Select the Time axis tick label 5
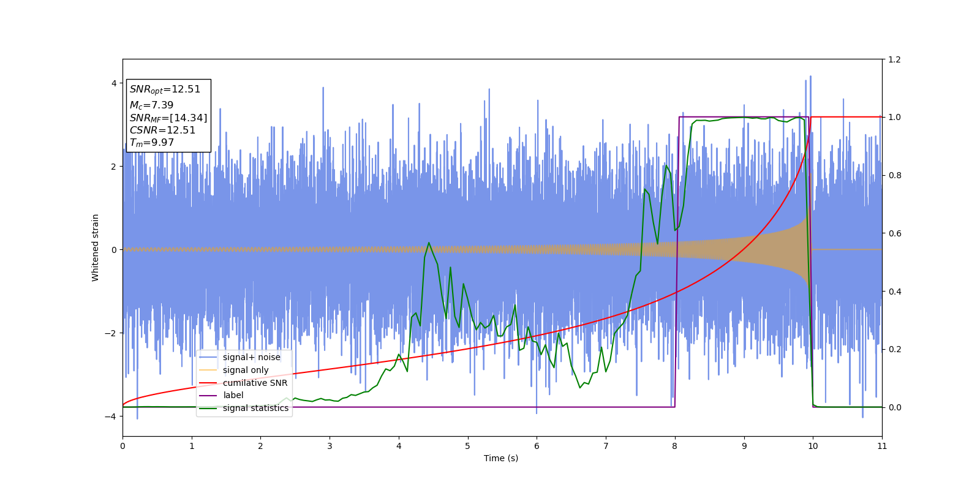Image resolution: width=980 pixels, height=490 pixels. pyautogui.click(x=468, y=446)
